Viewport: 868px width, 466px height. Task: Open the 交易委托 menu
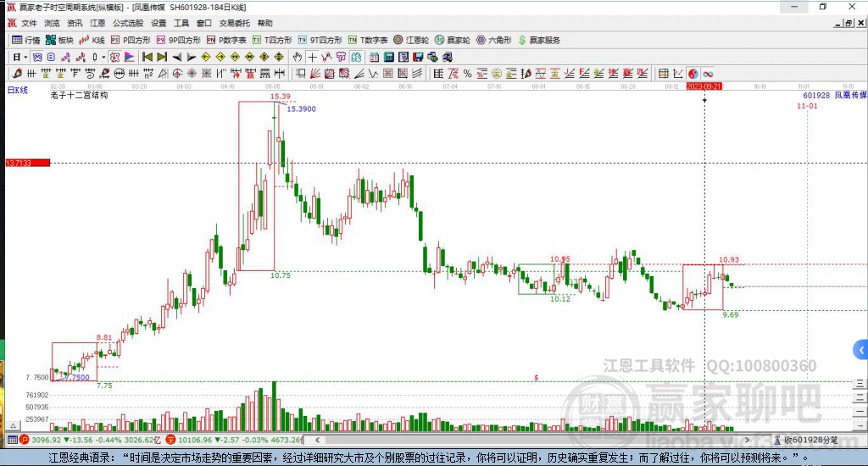coord(235,23)
